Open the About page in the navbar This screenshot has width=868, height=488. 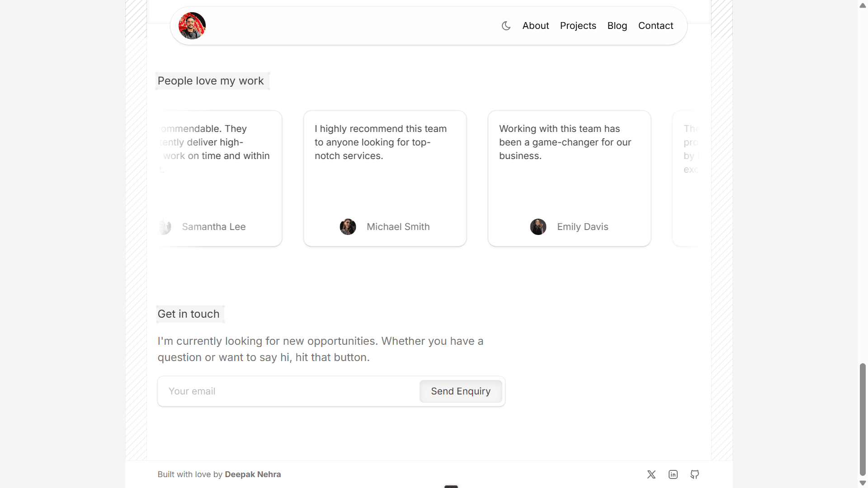point(536,26)
